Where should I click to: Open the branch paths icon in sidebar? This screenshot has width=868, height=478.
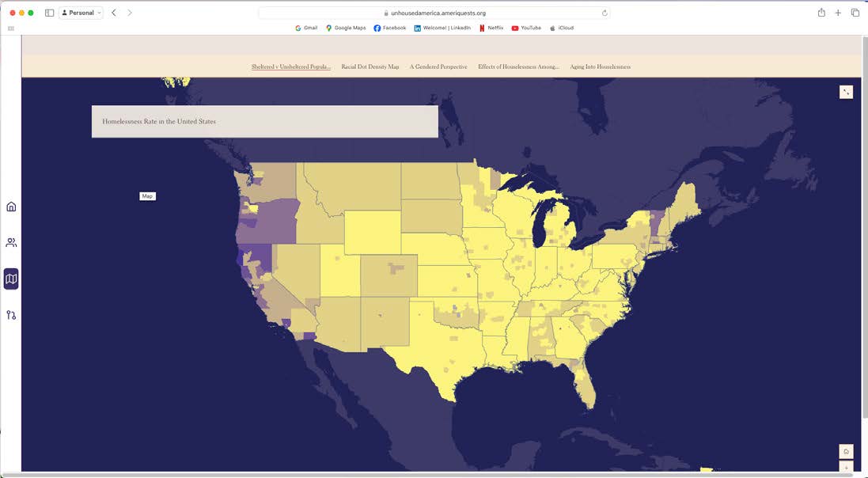coord(11,315)
